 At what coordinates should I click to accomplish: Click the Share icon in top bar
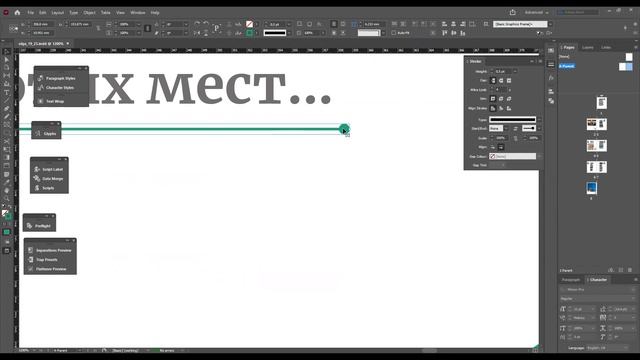[513, 12]
